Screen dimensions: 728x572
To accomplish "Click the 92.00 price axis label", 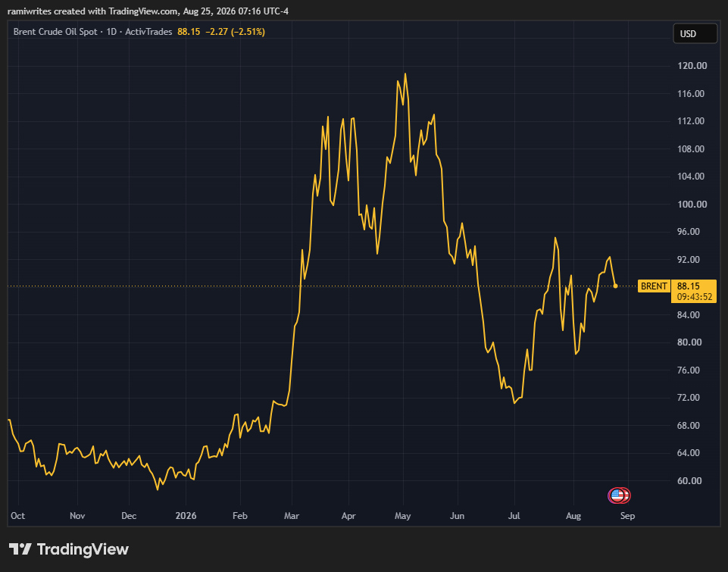I will pos(689,259).
